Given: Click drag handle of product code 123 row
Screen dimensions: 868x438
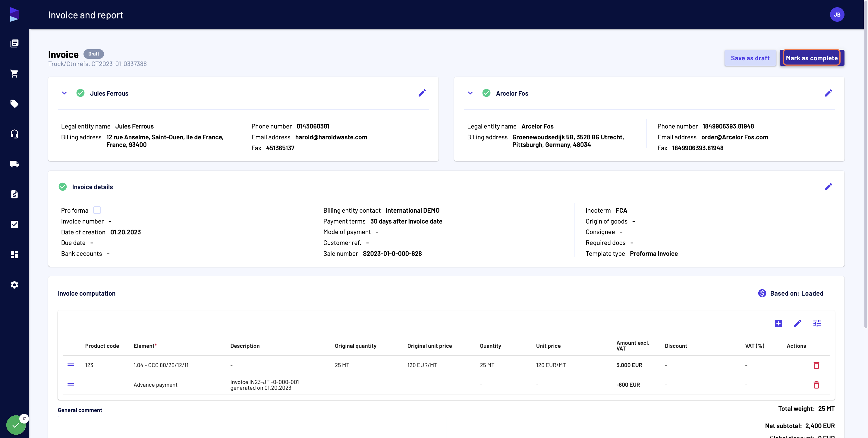Looking at the screenshot, I should click(71, 365).
